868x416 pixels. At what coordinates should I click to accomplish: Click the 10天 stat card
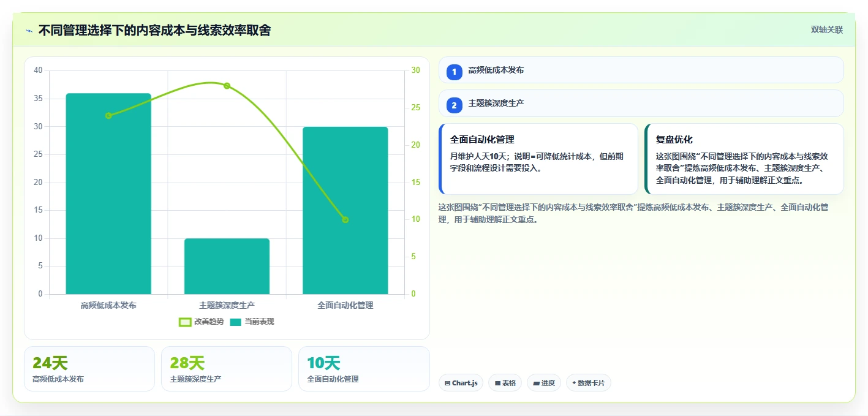tap(364, 369)
